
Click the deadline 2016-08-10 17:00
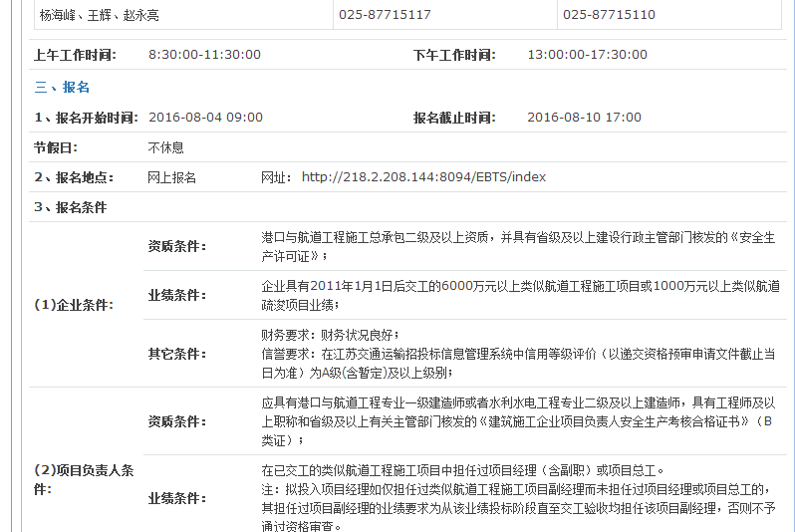pyautogui.click(x=584, y=118)
